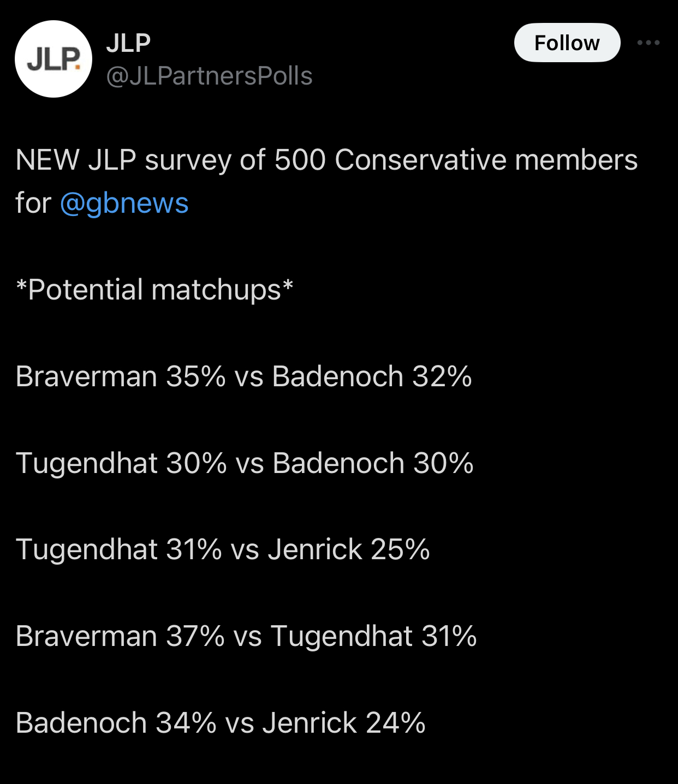Click 'Tugendhat 30%' in the tied matchup
The height and width of the screenshot is (784, 678).
121,463
